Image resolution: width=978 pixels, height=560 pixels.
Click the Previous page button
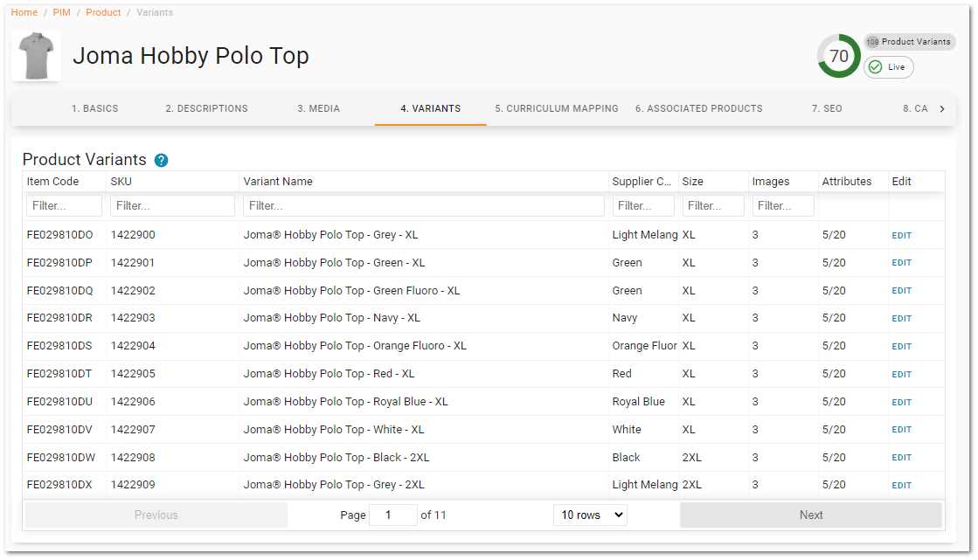pyautogui.click(x=156, y=515)
